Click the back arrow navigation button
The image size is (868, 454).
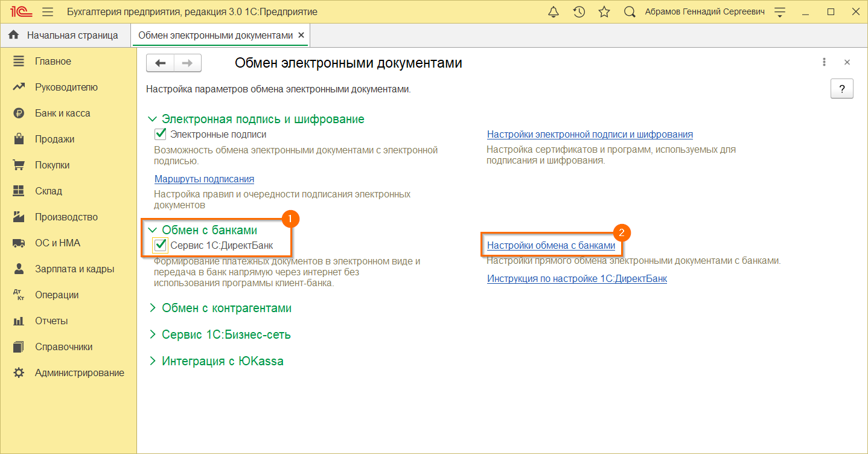point(161,63)
